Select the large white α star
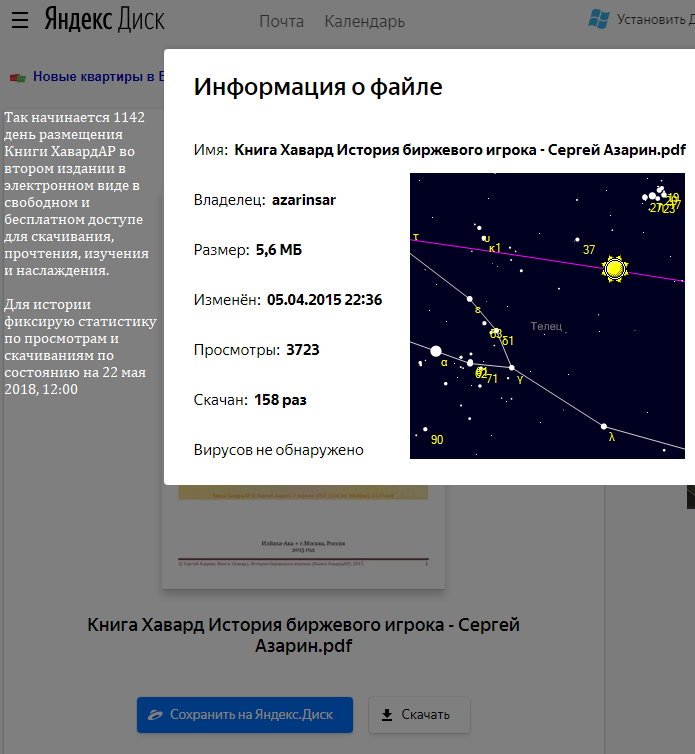This screenshot has height=754, width=695. [x=436, y=351]
